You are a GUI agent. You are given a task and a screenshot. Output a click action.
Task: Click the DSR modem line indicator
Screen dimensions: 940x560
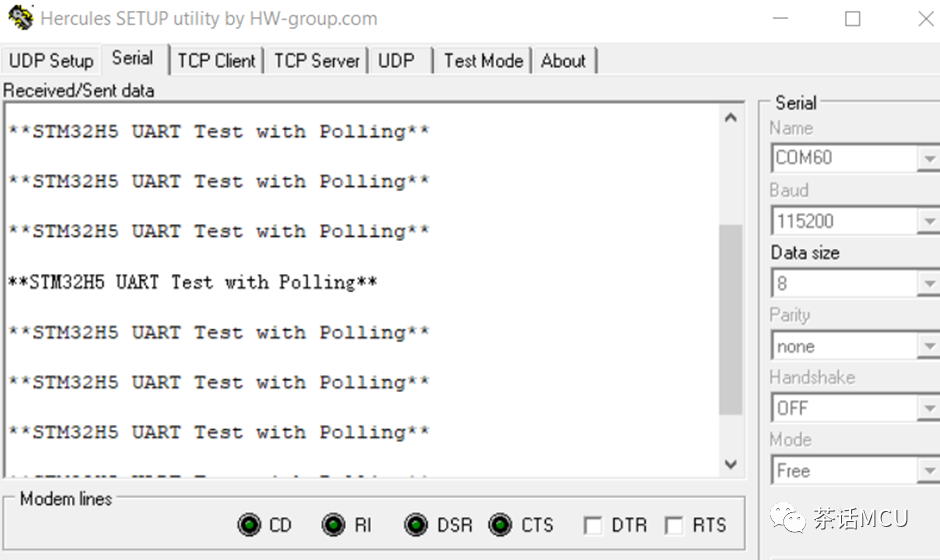pyautogui.click(x=416, y=525)
